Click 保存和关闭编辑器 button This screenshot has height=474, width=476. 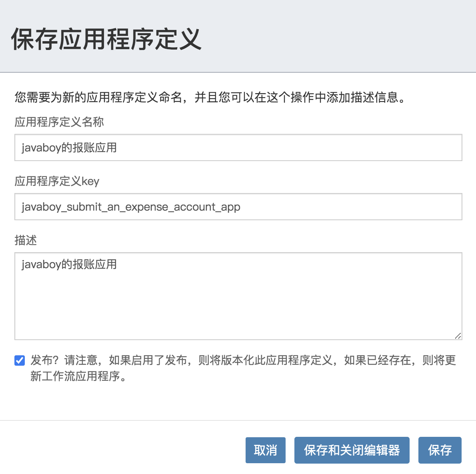coord(352,450)
